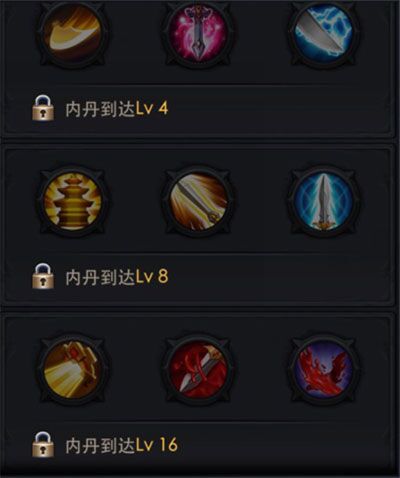Click the padlock beside 内丹到达Lv 16

43,444
